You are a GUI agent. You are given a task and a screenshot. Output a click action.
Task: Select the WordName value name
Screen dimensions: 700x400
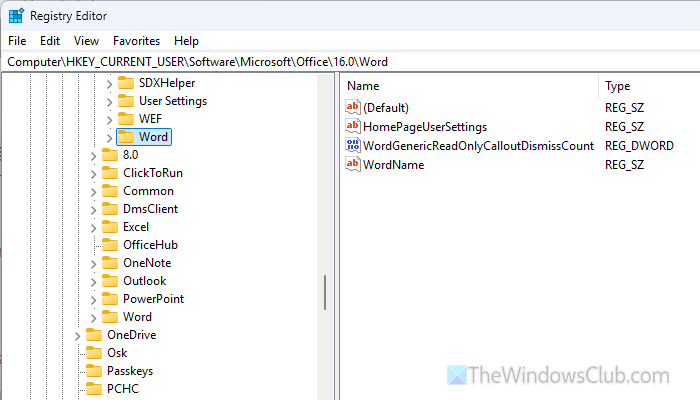(x=393, y=165)
